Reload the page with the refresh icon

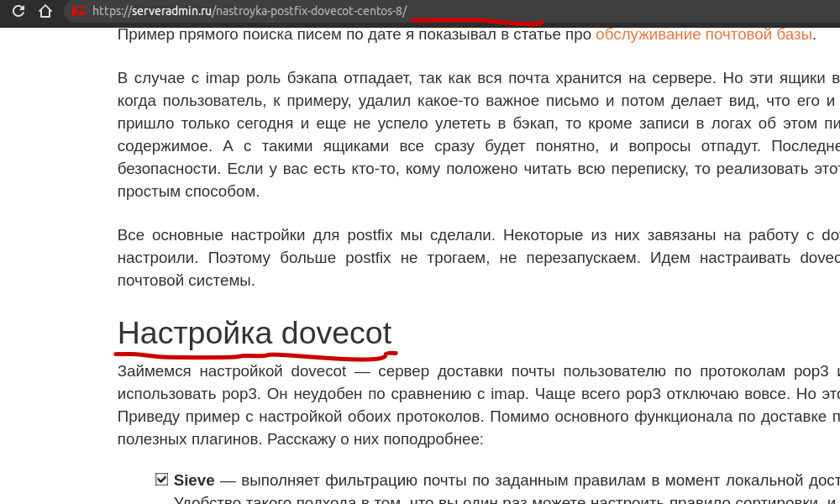18,11
